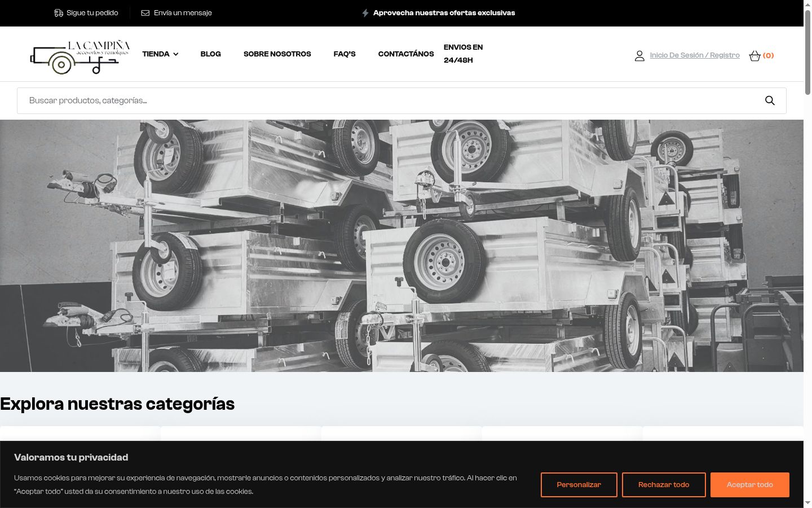
Task: Open Inicio De Sesión / Registro link
Action: pyautogui.click(x=695, y=55)
